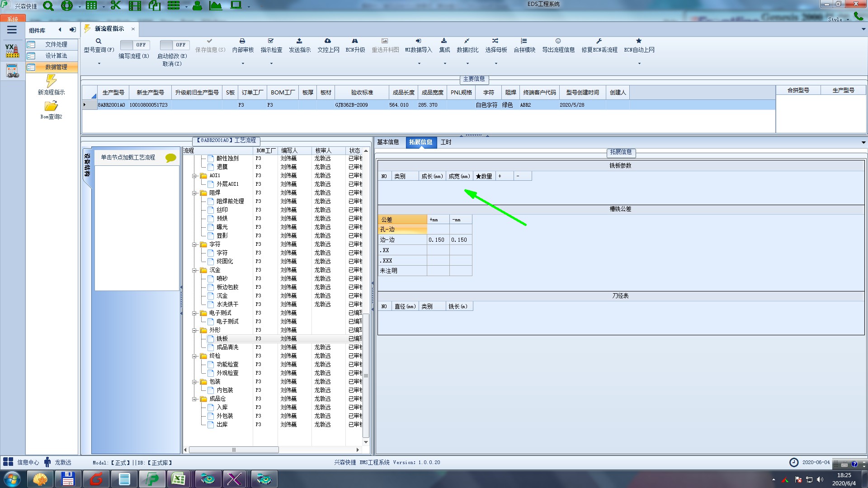Click 单击节点加载工艺流程 speech bubble
Image resolution: width=868 pixels, height=488 pixels.
click(x=170, y=158)
